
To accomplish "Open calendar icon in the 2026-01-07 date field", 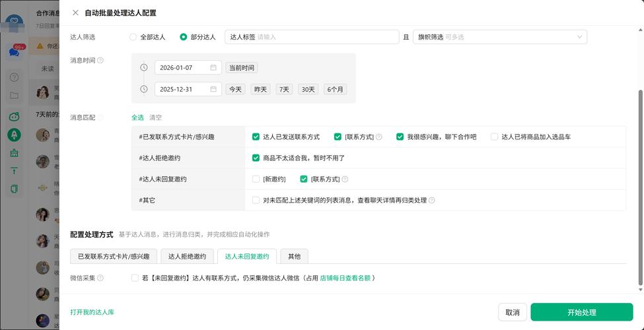I will pyautogui.click(x=213, y=67).
